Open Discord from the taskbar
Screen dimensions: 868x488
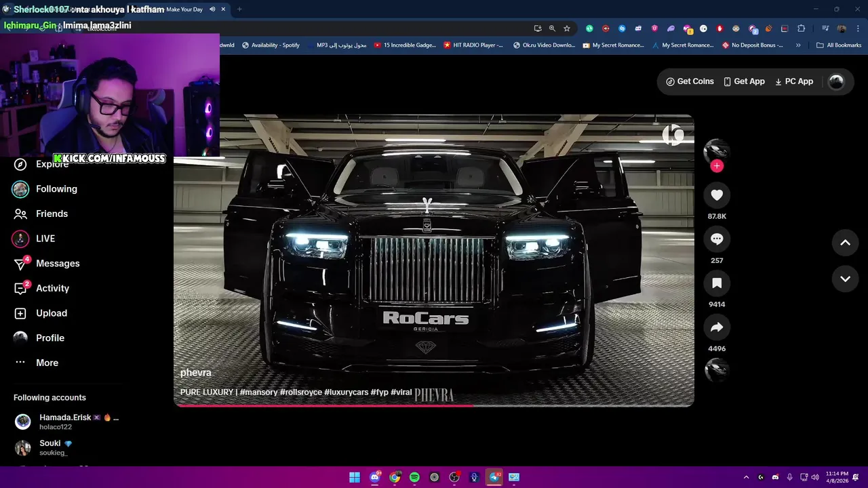375,477
